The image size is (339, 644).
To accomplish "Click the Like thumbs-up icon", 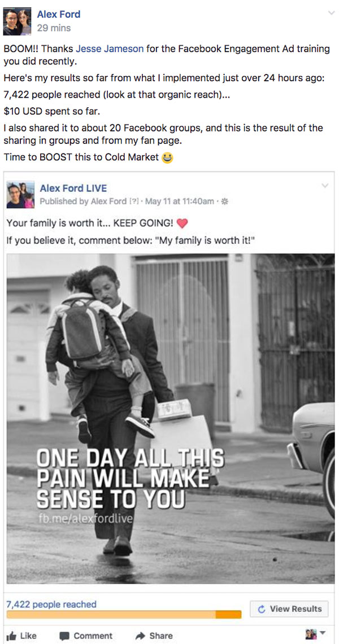I will tap(12, 636).
